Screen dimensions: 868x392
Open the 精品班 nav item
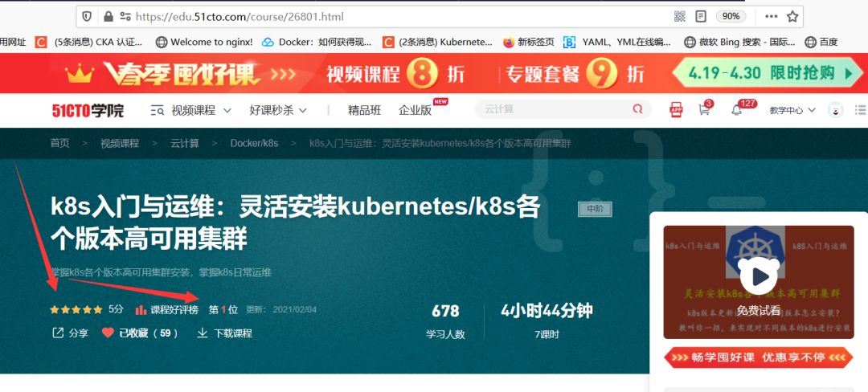[x=364, y=110]
